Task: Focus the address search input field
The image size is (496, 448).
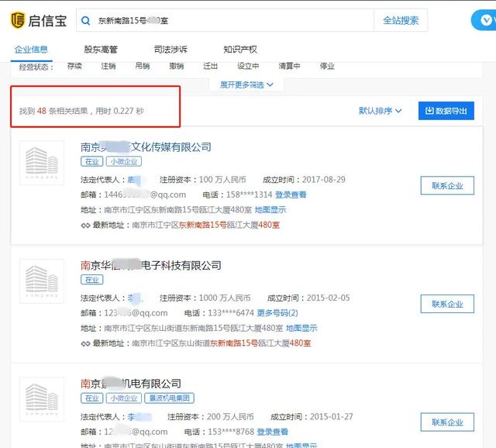Action: coord(232,21)
